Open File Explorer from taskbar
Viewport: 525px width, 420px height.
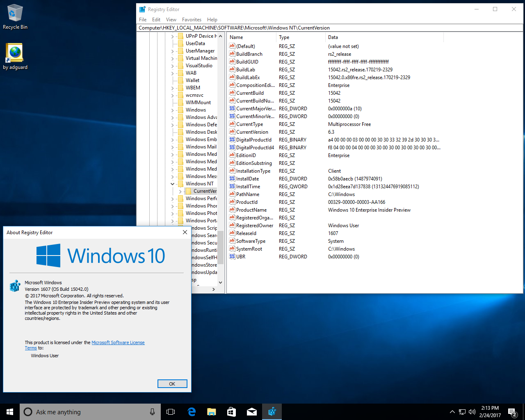click(x=212, y=412)
